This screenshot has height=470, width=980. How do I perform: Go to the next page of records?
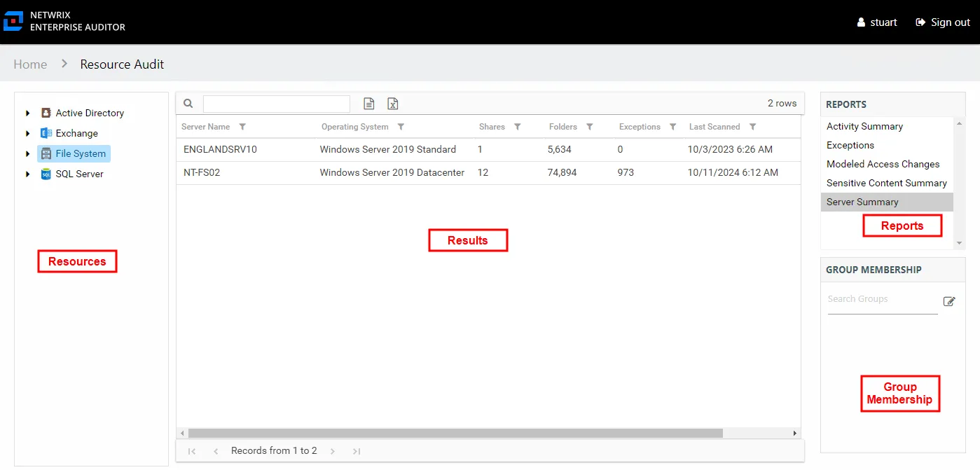tap(333, 451)
